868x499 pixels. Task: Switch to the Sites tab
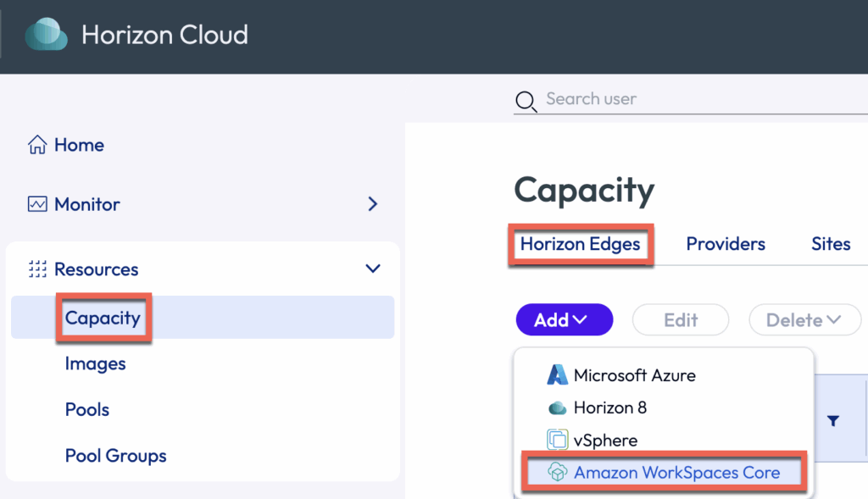(830, 244)
